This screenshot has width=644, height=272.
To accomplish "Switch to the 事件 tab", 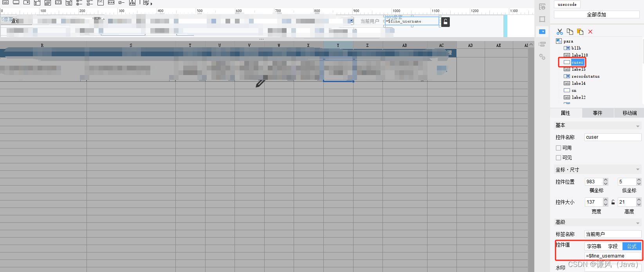I will pyautogui.click(x=597, y=113).
